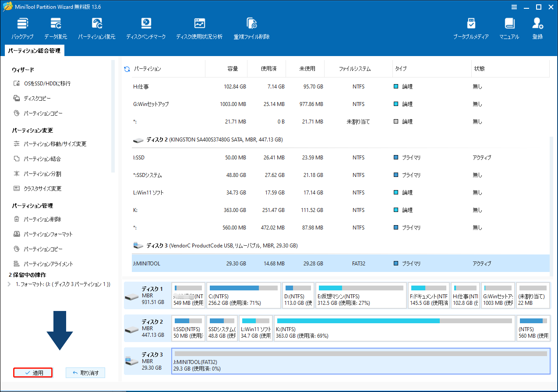Image resolution: width=558 pixels, height=392 pixels.
Task: Click C:(NTFS) 256.2 GB block in disk map
Action: 243,295
